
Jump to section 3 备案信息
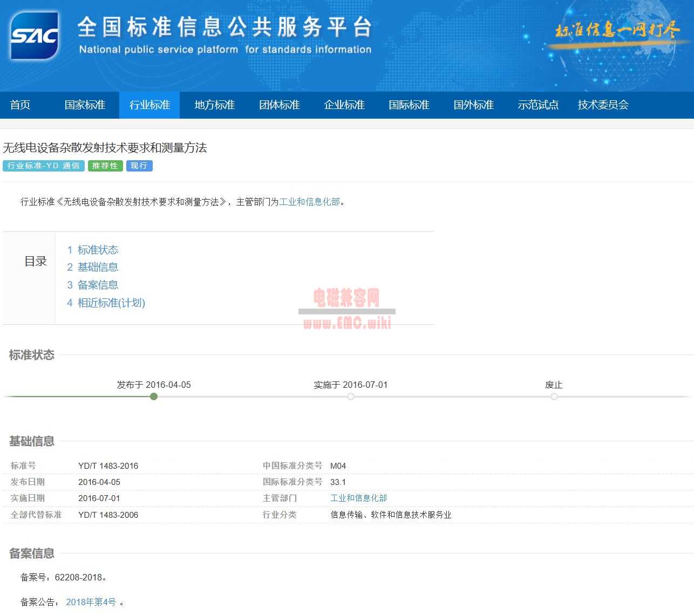tap(98, 285)
